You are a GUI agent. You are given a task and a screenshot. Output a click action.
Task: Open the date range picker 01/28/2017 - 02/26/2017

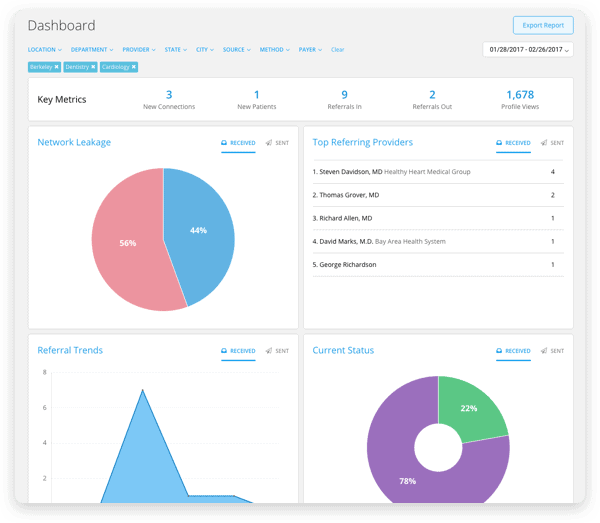coord(528,50)
